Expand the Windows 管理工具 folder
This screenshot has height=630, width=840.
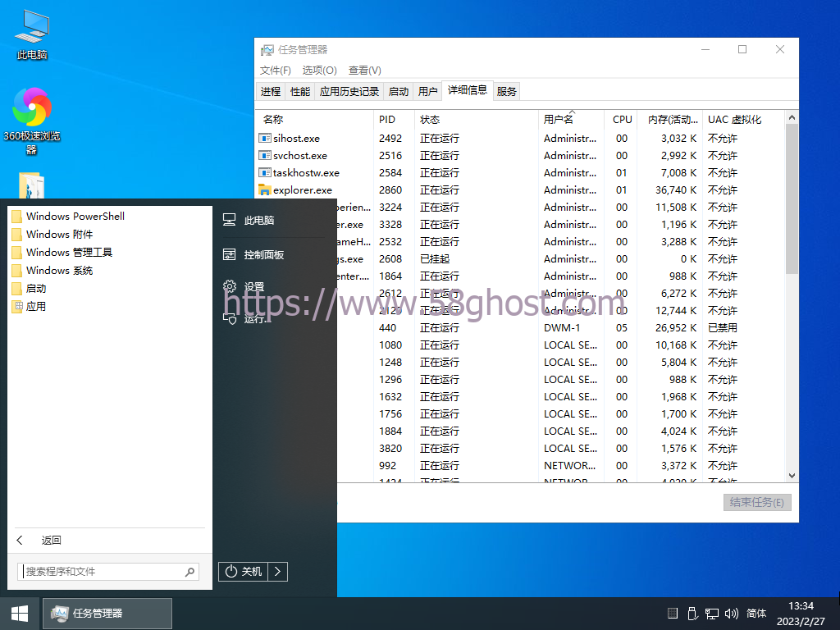click(69, 253)
